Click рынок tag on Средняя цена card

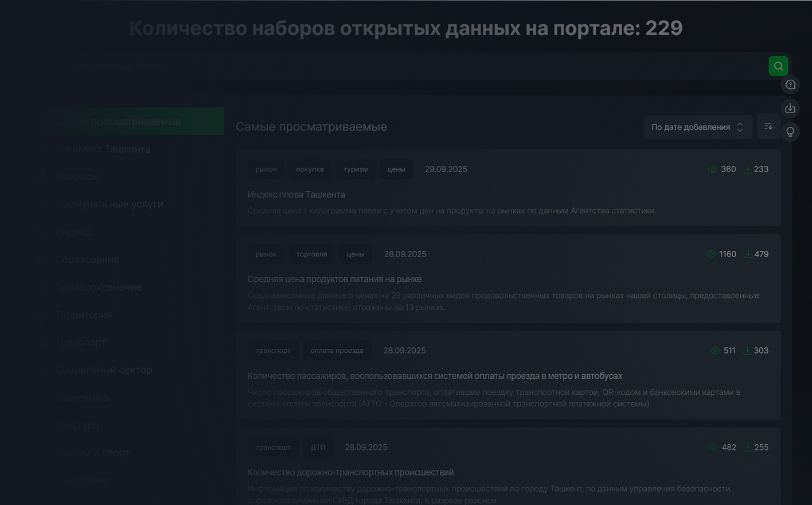click(x=266, y=254)
